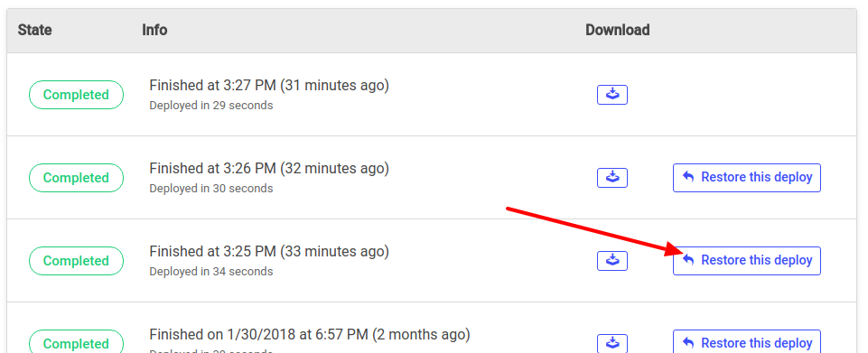The height and width of the screenshot is (353, 868).
Task: Click the State column header
Action: [x=35, y=30]
